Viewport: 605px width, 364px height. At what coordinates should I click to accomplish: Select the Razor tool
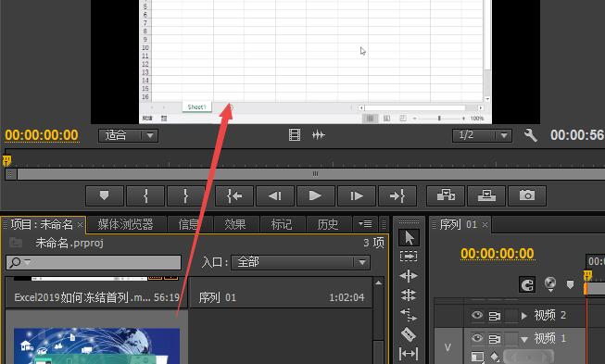click(409, 334)
